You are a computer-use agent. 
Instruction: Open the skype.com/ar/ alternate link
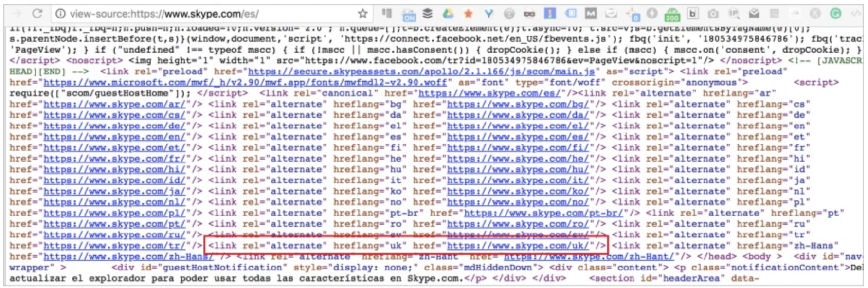pyautogui.click(x=114, y=104)
